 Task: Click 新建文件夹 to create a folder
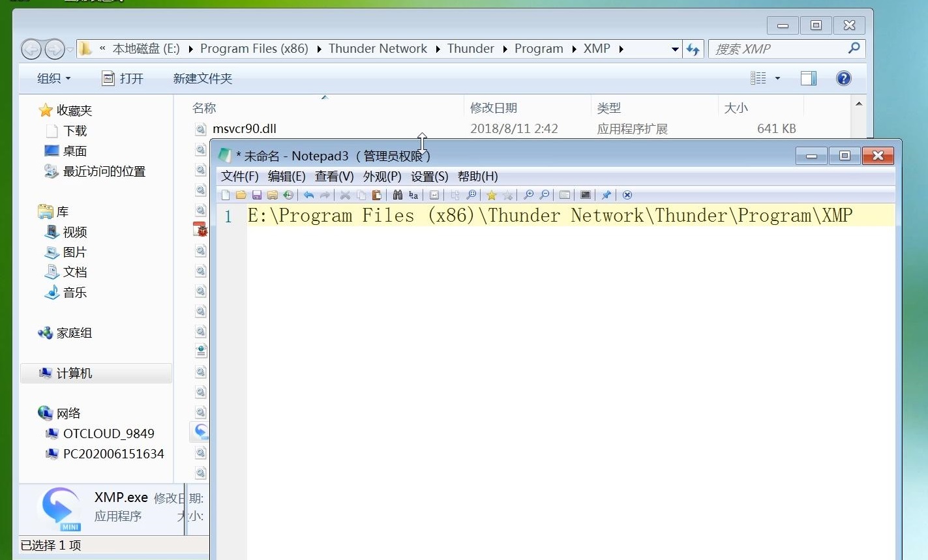pos(203,78)
